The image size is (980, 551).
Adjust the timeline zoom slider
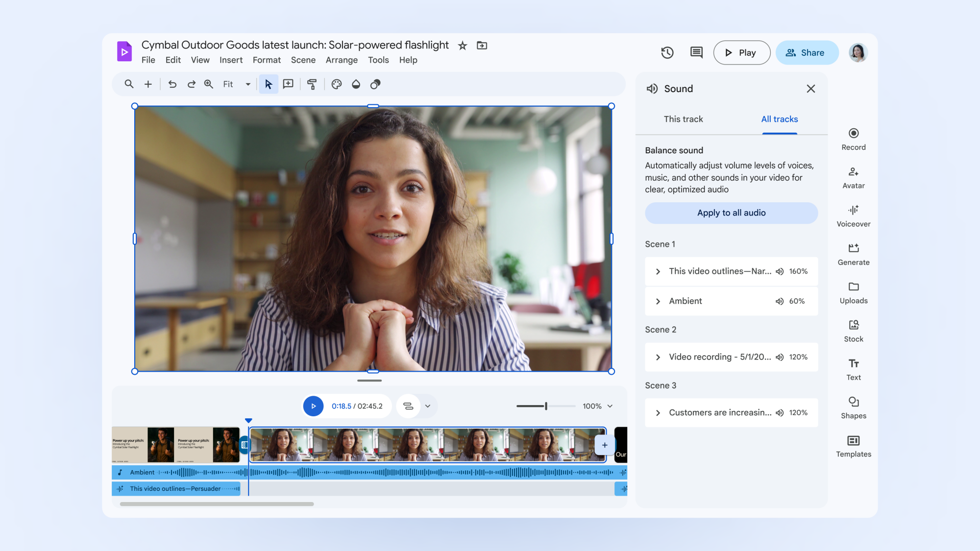click(545, 406)
